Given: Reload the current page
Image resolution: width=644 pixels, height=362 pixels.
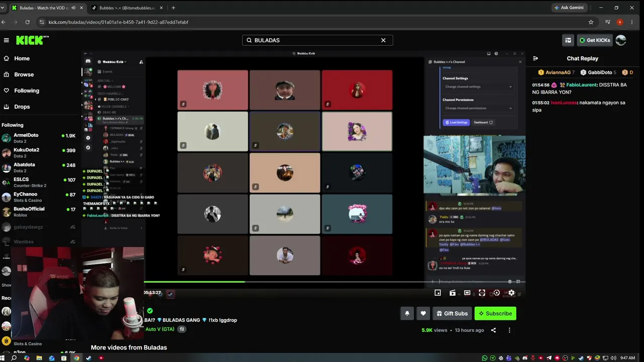Looking at the screenshot, I should point(27,22).
